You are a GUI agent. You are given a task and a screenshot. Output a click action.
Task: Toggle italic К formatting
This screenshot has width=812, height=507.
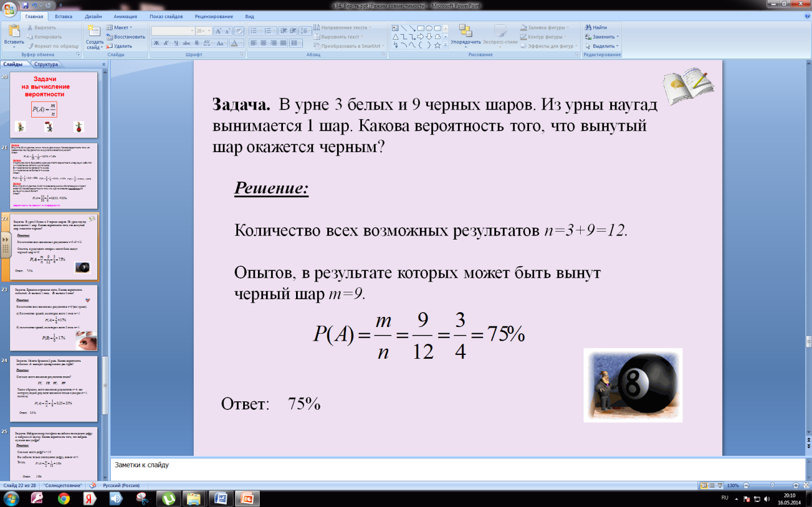coord(166,43)
